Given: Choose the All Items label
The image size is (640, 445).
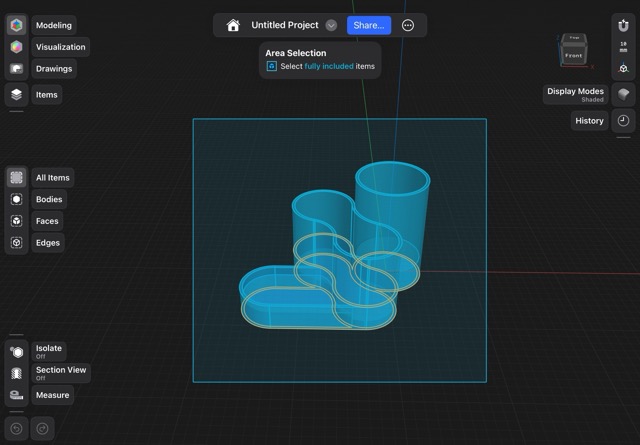Looking at the screenshot, I should point(53,178).
